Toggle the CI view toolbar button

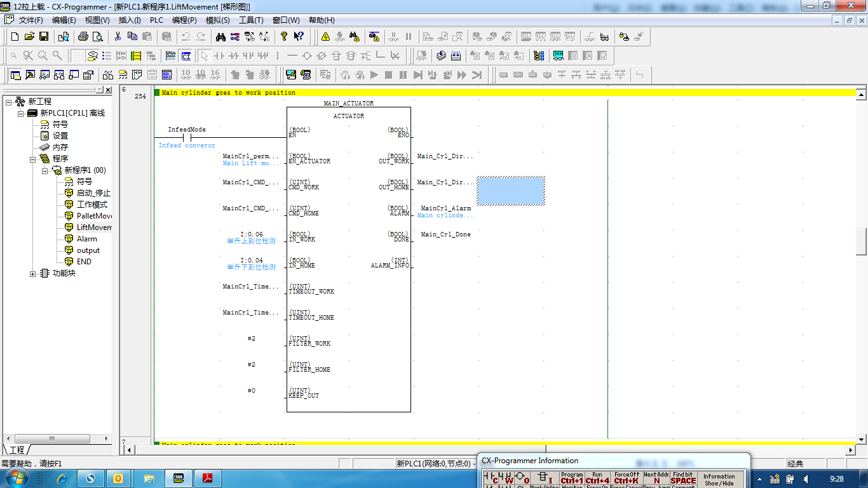pyautogui.click(x=186, y=56)
